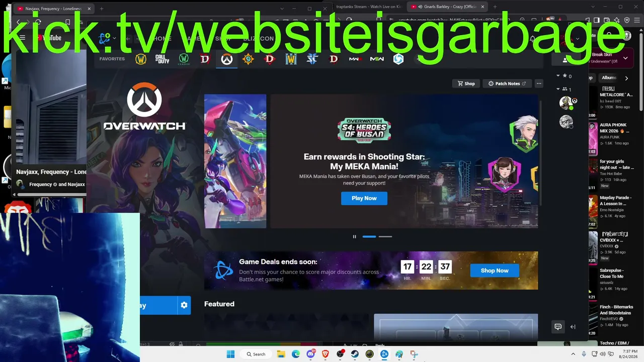Screen dimensions: 644x362
Task: Open 'for your girls night out' video
Action: [616, 164]
